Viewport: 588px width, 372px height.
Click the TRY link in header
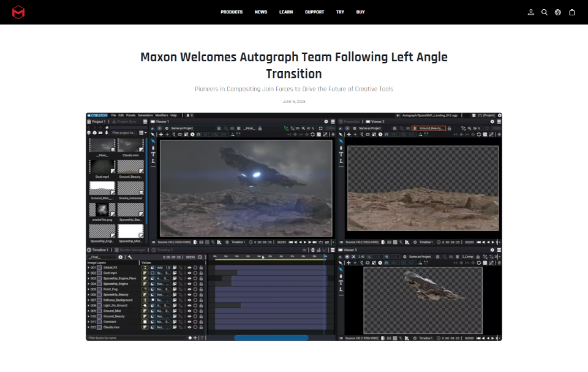(340, 12)
